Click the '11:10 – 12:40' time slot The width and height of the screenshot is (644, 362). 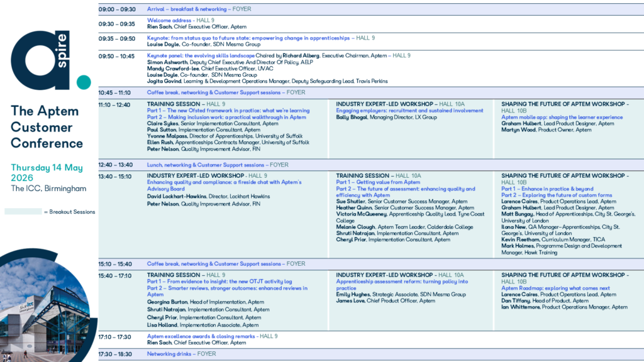tap(114, 105)
